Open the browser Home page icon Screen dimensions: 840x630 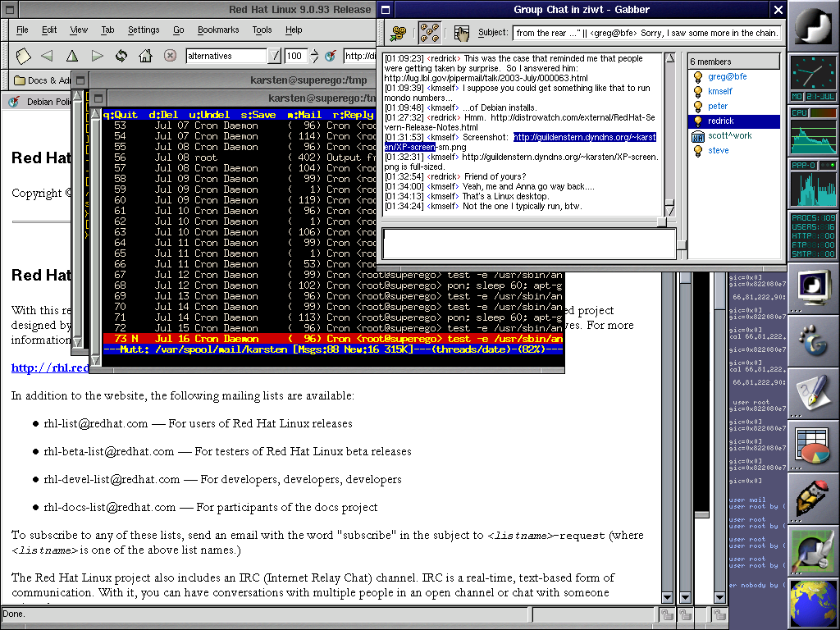[145, 56]
